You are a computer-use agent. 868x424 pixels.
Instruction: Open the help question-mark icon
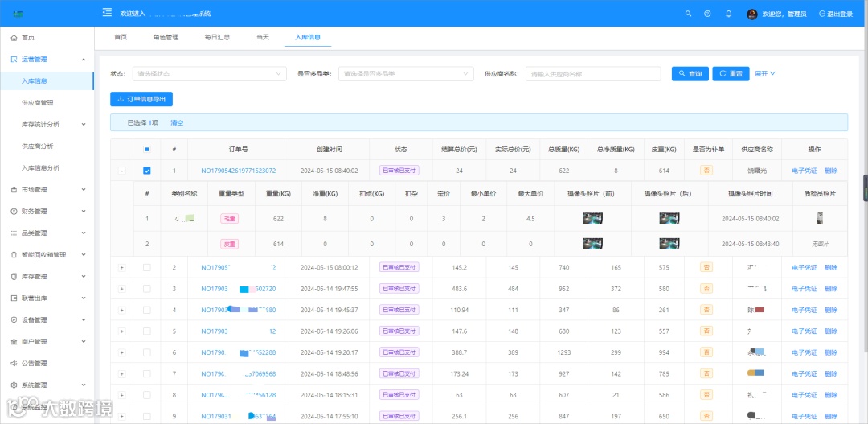(x=707, y=14)
